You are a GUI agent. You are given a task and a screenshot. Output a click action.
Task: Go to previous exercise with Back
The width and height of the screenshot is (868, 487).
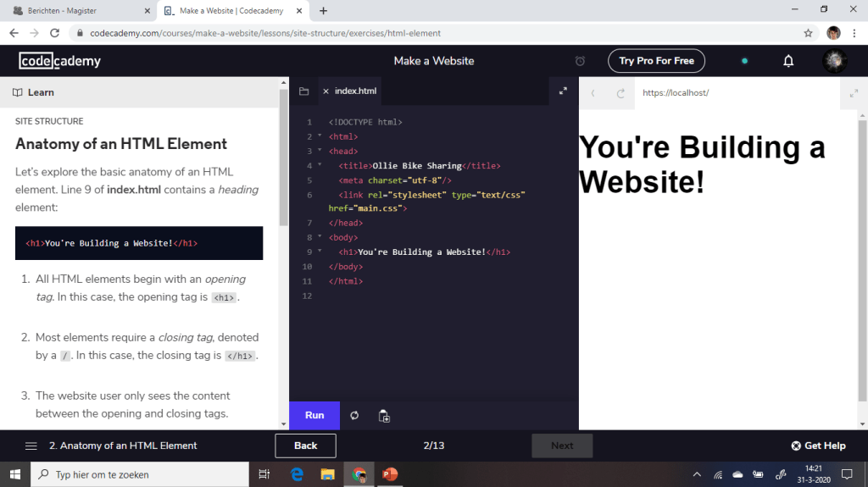point(305,445)
